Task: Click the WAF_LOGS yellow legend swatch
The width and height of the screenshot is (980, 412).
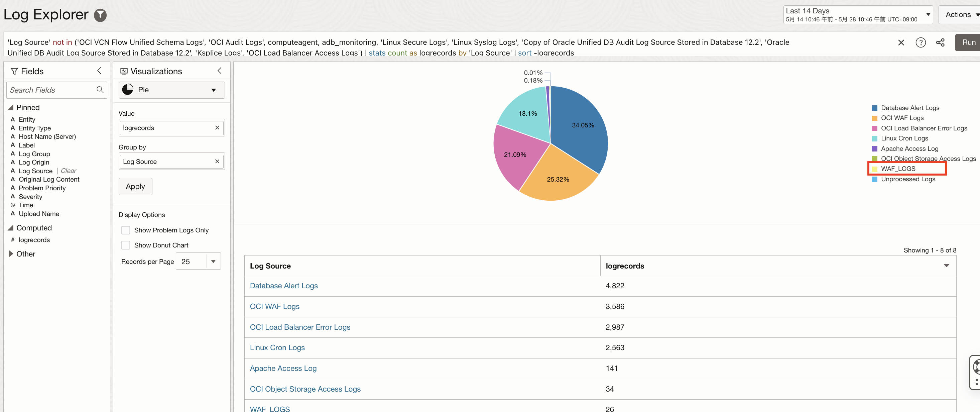Action: [875, 169]
